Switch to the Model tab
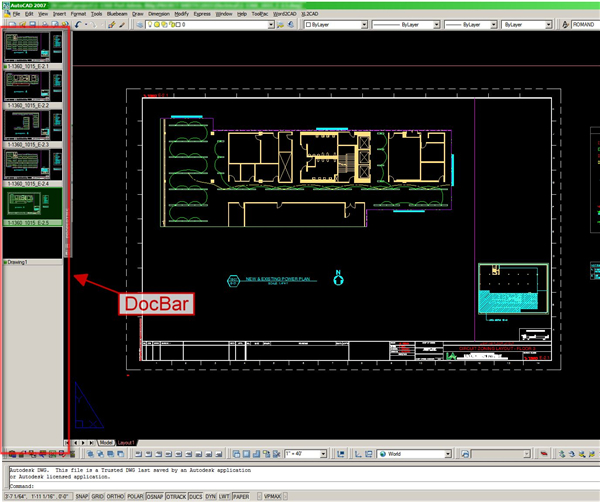Screen dimensions: 600x502 click(106, 443)
